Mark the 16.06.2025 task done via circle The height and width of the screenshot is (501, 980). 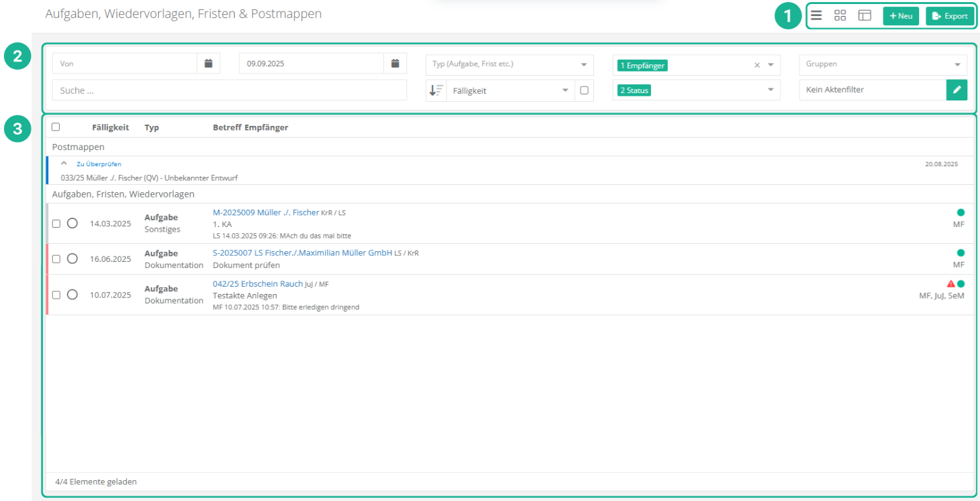pos(72,259)
